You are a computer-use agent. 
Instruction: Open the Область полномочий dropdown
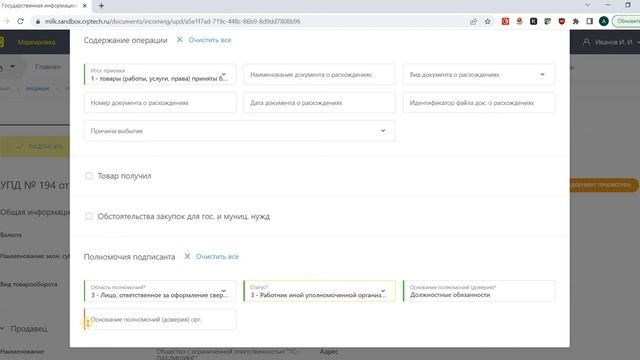click(160, 291)
